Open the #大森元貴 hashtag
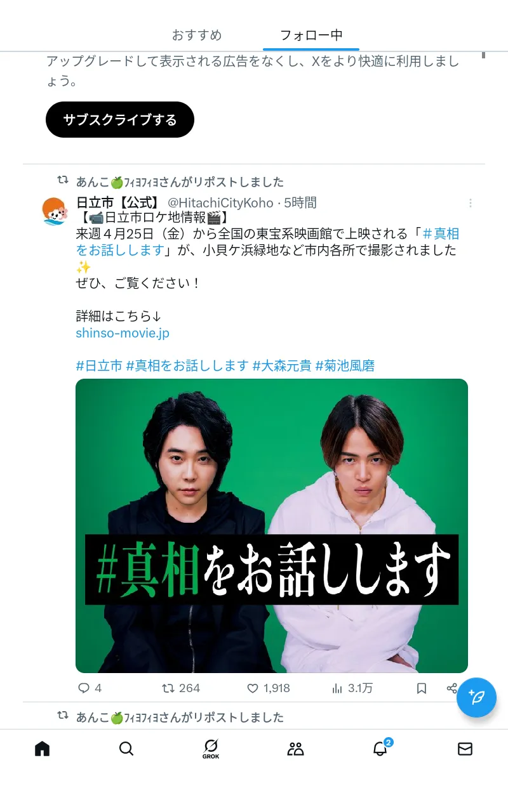The width and height of the screenshot is (508, 812). click(x=282, y=365)
